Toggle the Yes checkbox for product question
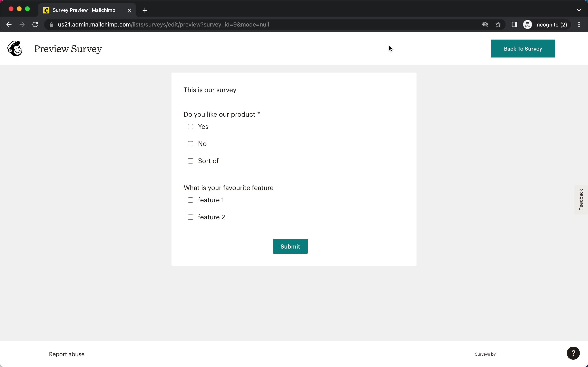This screenshot has width=588, height=367. tap(190, 126)
